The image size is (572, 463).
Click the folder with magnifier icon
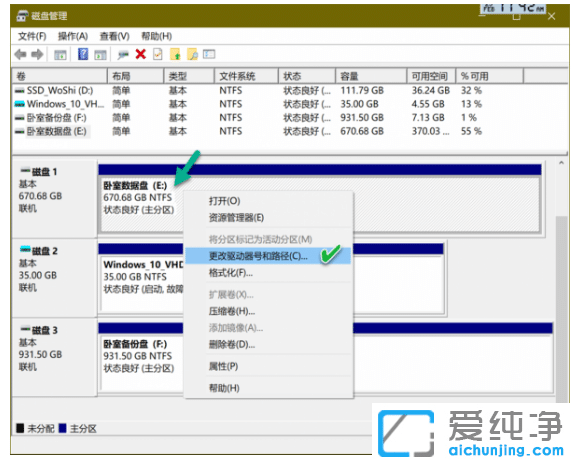pyautogui.click(x=192, y=54)
